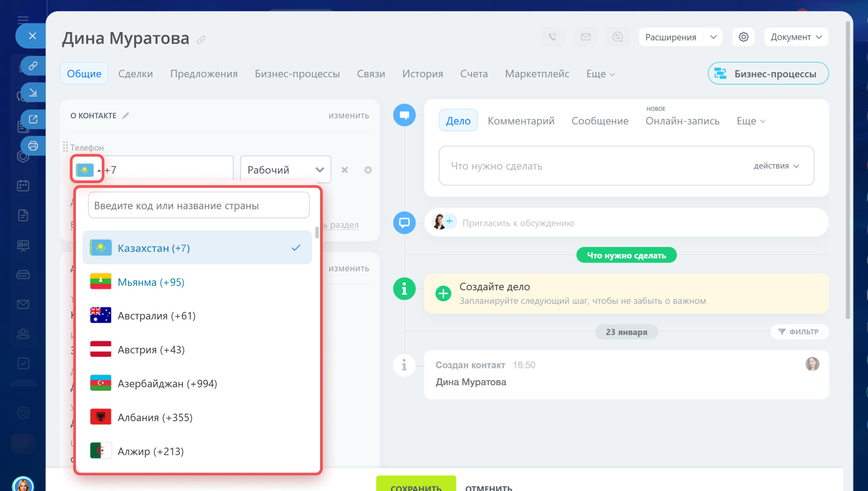This screenshot has width=868, height=491.
Task: Copy contact link icon near name
Action: 201,40
